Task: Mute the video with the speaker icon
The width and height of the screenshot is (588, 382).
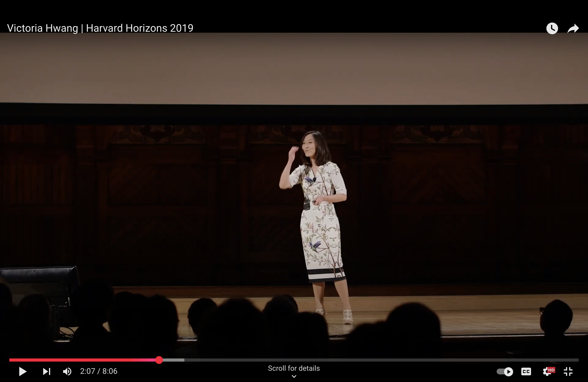Action: pos(67,371)
